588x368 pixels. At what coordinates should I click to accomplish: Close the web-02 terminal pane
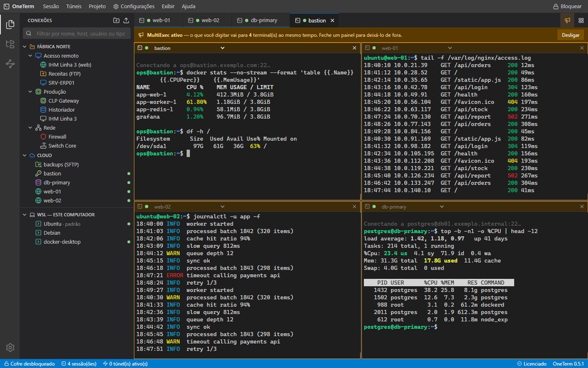point(354,206)
